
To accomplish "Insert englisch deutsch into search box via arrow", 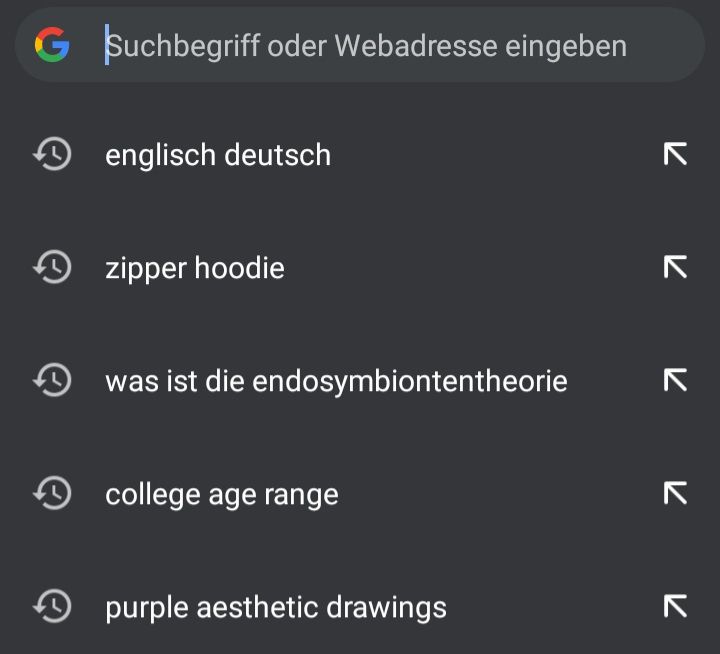I will click(x=675, y=154).
